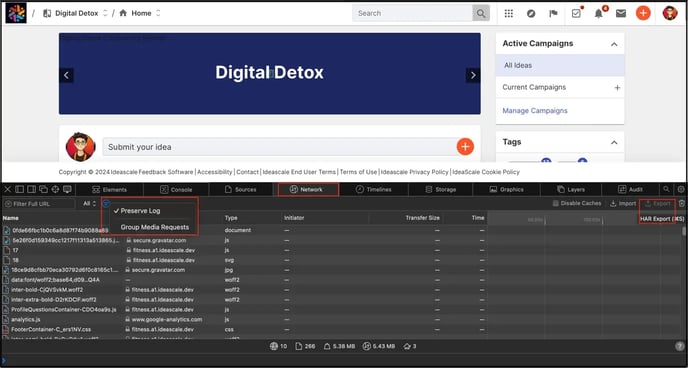Click the inspector search magnifier icon
The width and height of the screenshot is (688, 368).
tap(666, 189)
